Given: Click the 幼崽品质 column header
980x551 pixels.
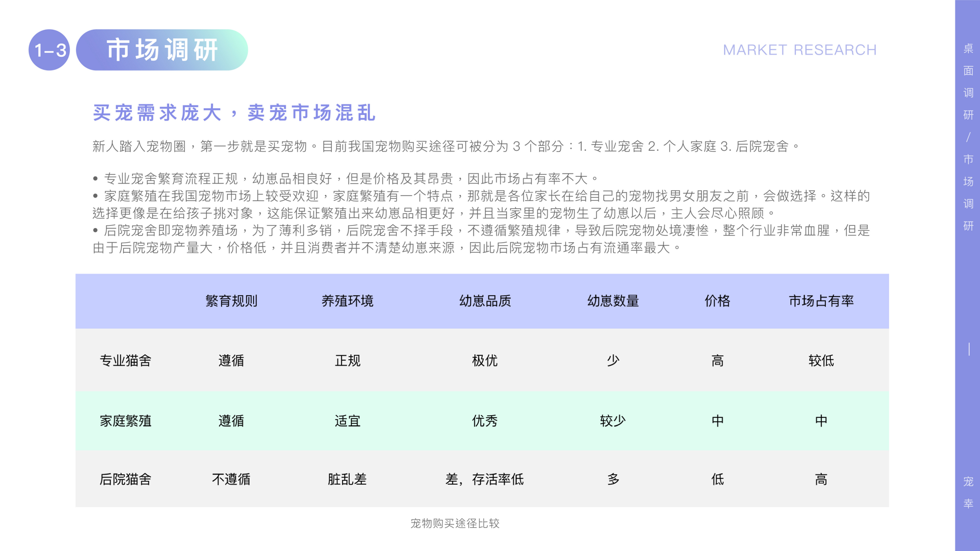Looking at the screenshot, I should point(485,301).
